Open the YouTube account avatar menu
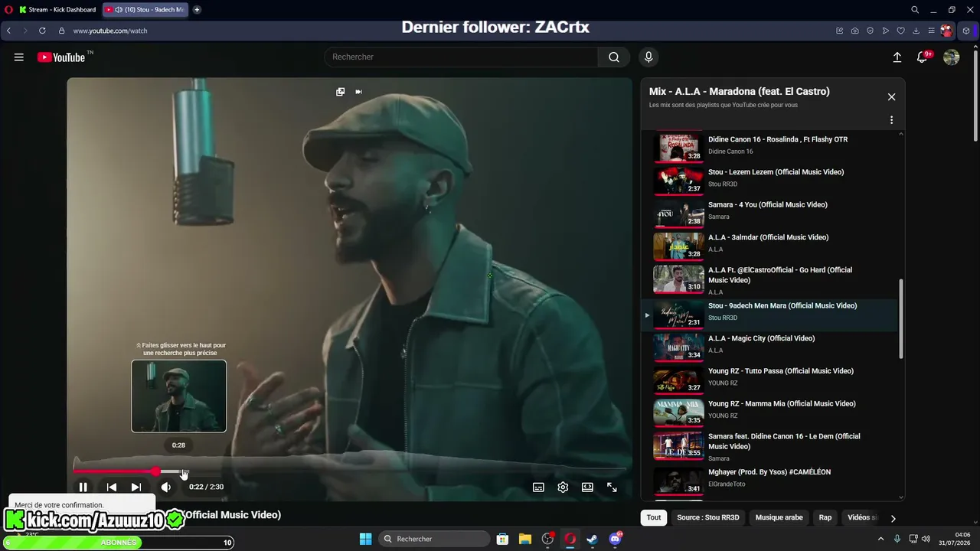 tap(952, 57)
